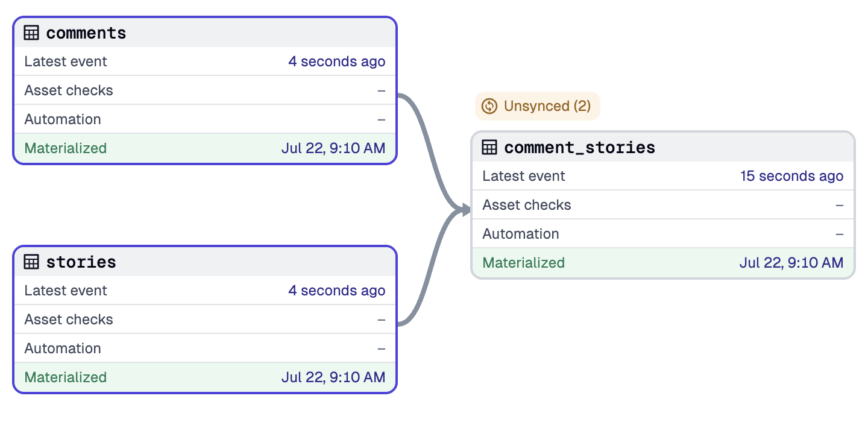Screen dimensions: 868x422
Task: Click the Unsynced sync-status icon
Action: 489,106
